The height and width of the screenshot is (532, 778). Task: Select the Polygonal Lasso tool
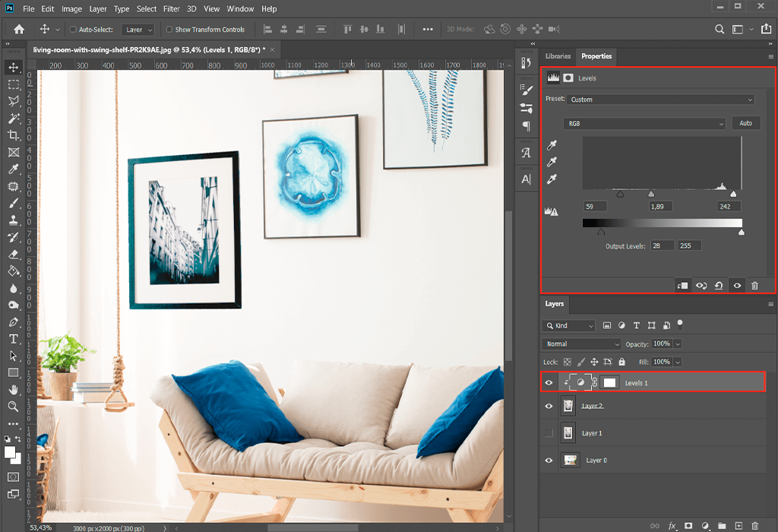pos(14,101)
